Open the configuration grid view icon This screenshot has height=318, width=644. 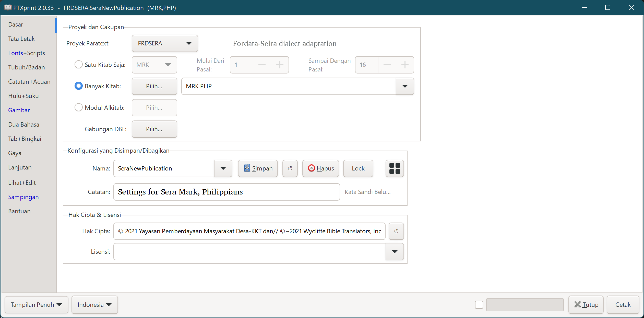point(395,168)
